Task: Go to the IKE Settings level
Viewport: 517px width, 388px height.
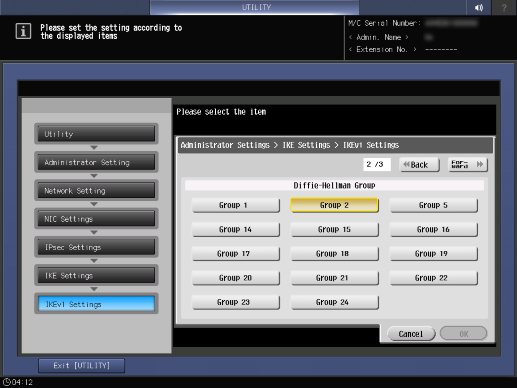Action: pyautogui.click(x=96, y=276)
